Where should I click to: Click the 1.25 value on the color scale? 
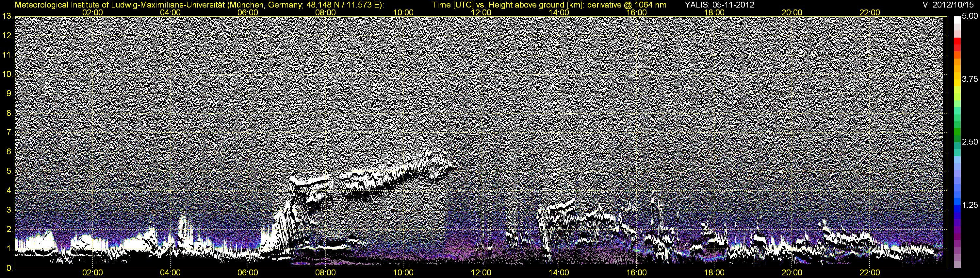970,205
